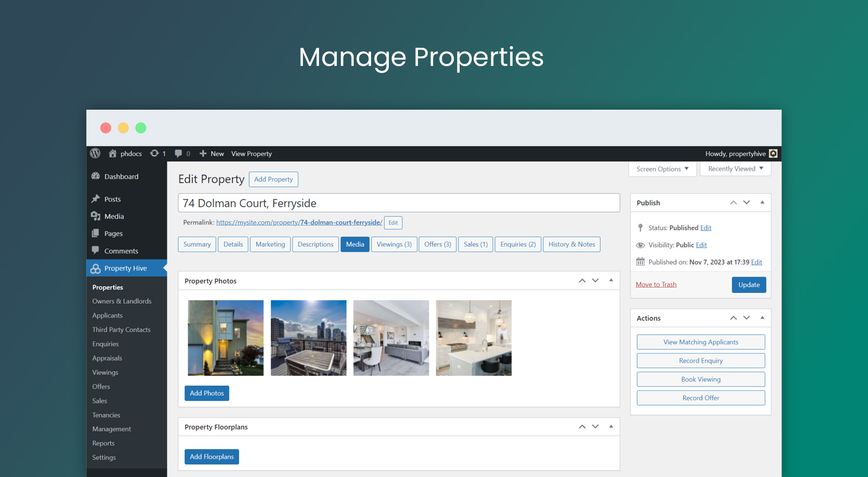The width and height of the screenshot is (868, 477).
Task: Click the property title input field
Action: pyautogui.click(x=398, y=203)
